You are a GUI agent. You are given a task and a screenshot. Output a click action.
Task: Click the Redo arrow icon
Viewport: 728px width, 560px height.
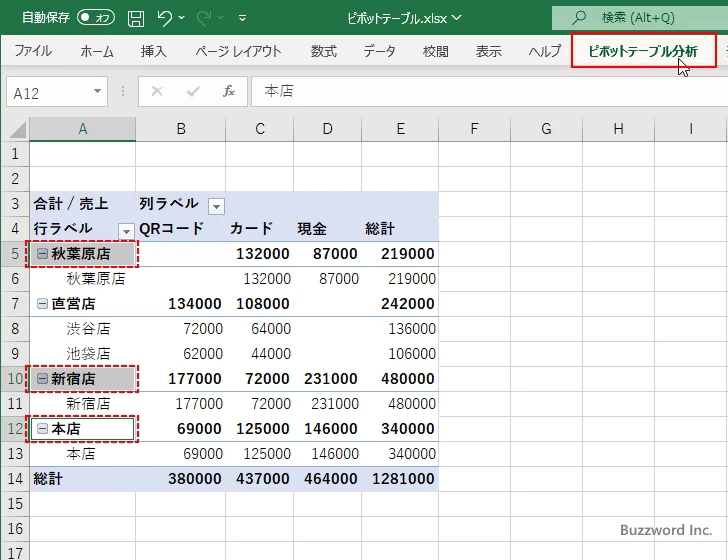pos(204,18)
